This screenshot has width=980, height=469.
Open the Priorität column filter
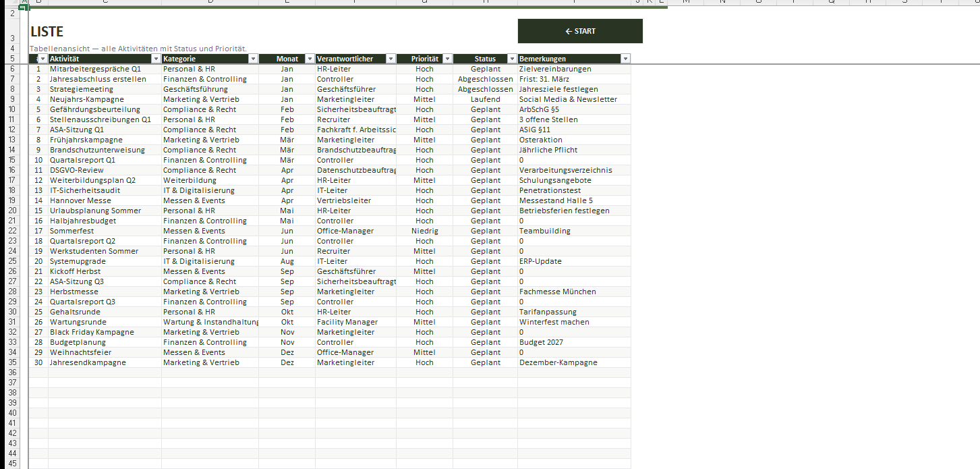[447, 59]
